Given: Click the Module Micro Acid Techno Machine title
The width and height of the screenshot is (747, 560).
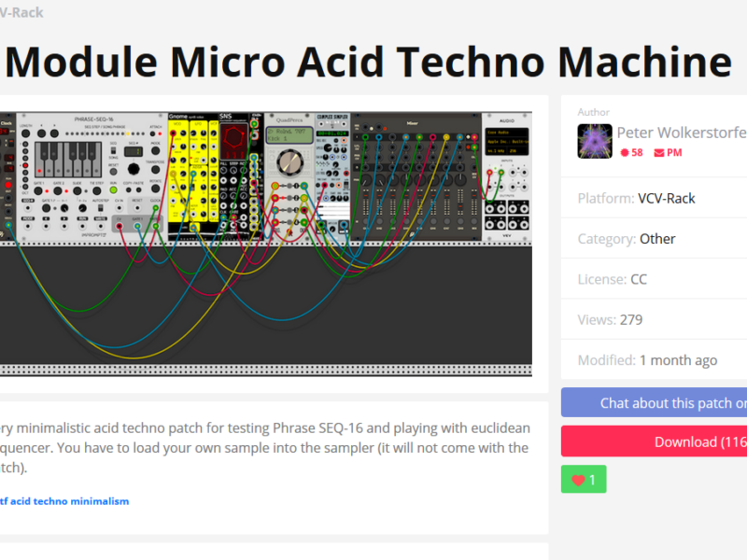Looking at the screenshot, I should [368, 62].
